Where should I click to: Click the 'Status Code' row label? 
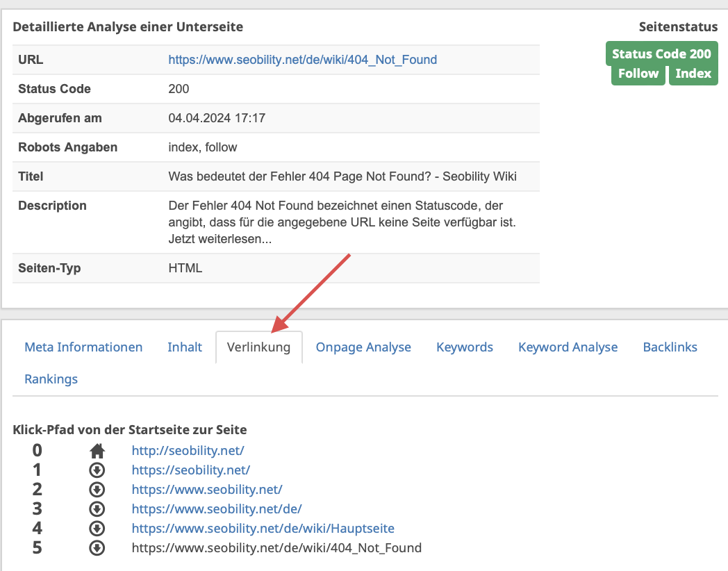(x=54, y=89)
